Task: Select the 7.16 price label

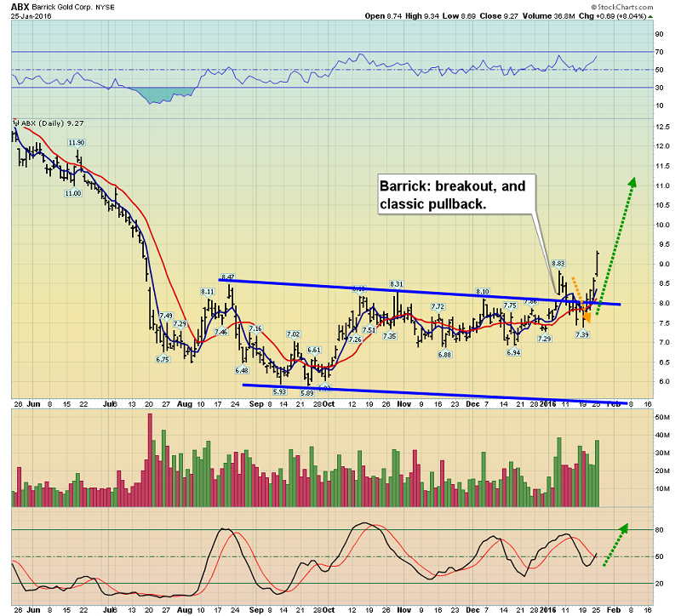Action: tap(255, 328)
